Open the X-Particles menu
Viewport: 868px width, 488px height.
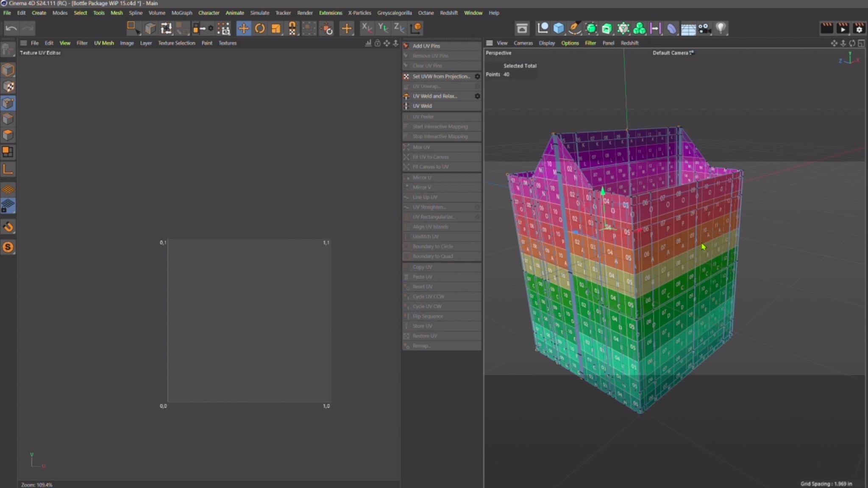[359, 13]
